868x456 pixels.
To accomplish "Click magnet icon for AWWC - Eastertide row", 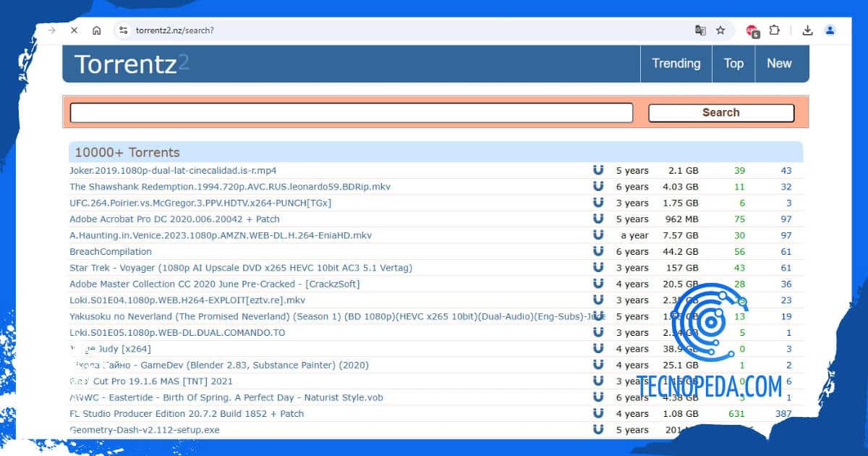I will coord(598,397).
